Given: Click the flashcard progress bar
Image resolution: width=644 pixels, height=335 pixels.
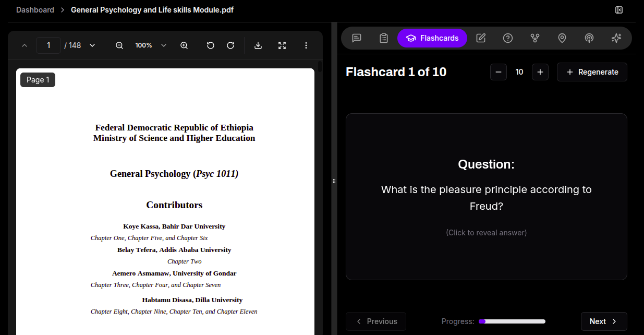Looking at the screenshot, I should (x=512, y=321).
